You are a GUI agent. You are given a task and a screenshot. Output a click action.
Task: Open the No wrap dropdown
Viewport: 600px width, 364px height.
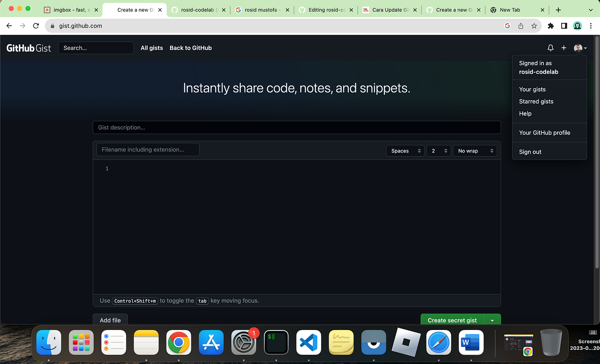click(x=475, y=151)
